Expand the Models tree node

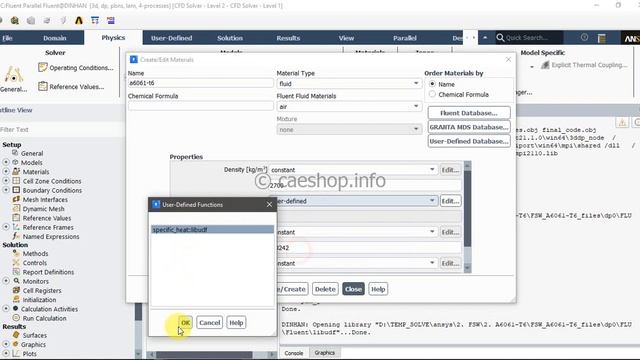(6, 162)
